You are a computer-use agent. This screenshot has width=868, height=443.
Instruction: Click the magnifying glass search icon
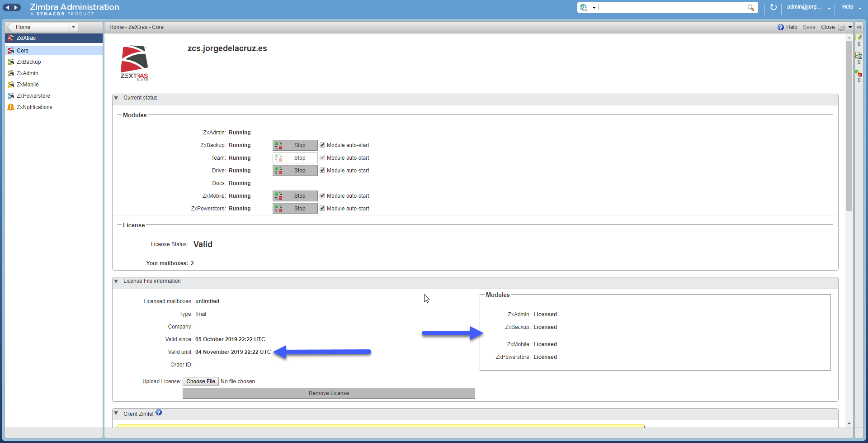(x=751, y=7)
